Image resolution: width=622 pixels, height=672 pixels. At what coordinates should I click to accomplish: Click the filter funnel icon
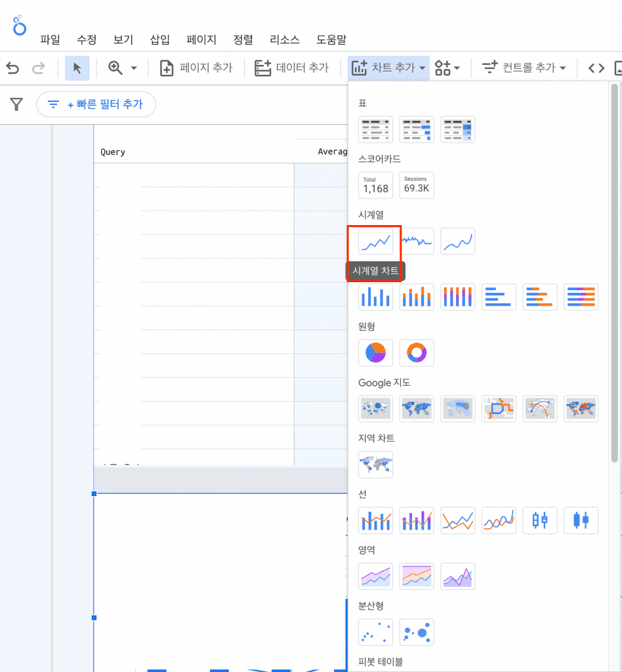(x=16, y=104)
